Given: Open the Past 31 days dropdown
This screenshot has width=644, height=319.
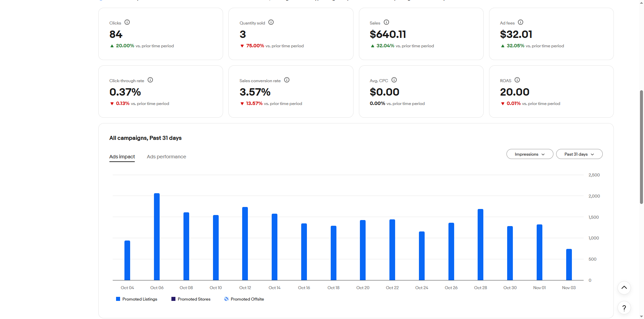Looking at the screenshot, I should tap(579, 154).
